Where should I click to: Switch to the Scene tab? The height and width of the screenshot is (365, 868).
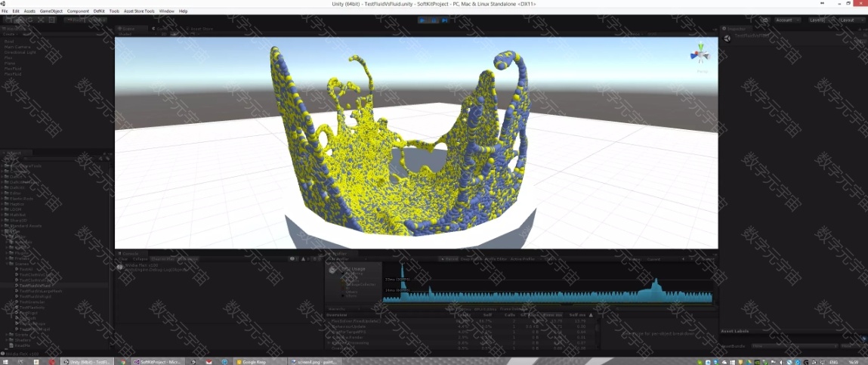(x=127, y=29)
